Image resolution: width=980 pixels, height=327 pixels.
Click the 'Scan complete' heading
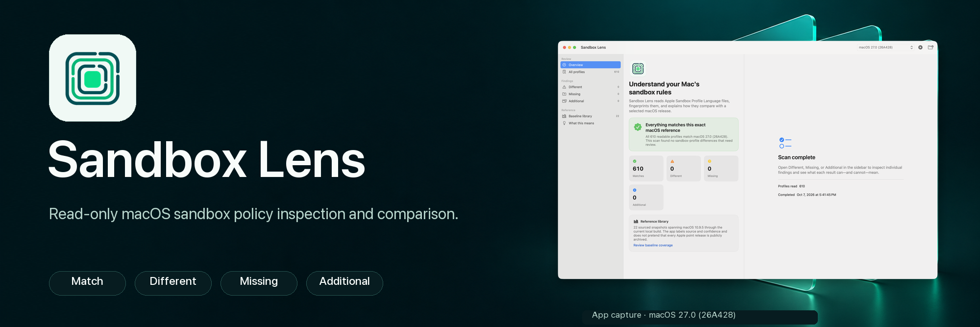click(797, 157)
